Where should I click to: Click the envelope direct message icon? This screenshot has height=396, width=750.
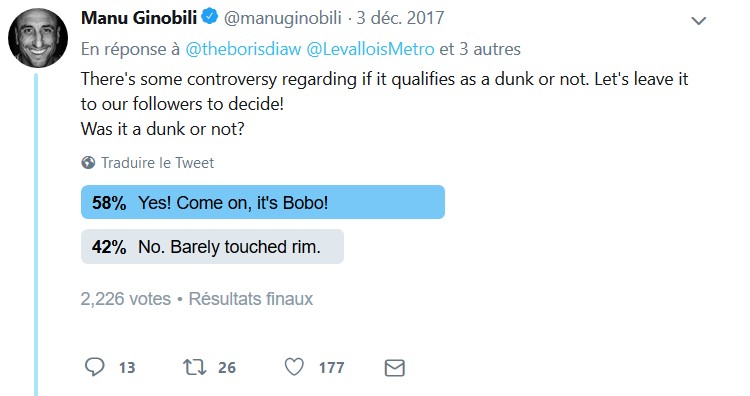395,368
